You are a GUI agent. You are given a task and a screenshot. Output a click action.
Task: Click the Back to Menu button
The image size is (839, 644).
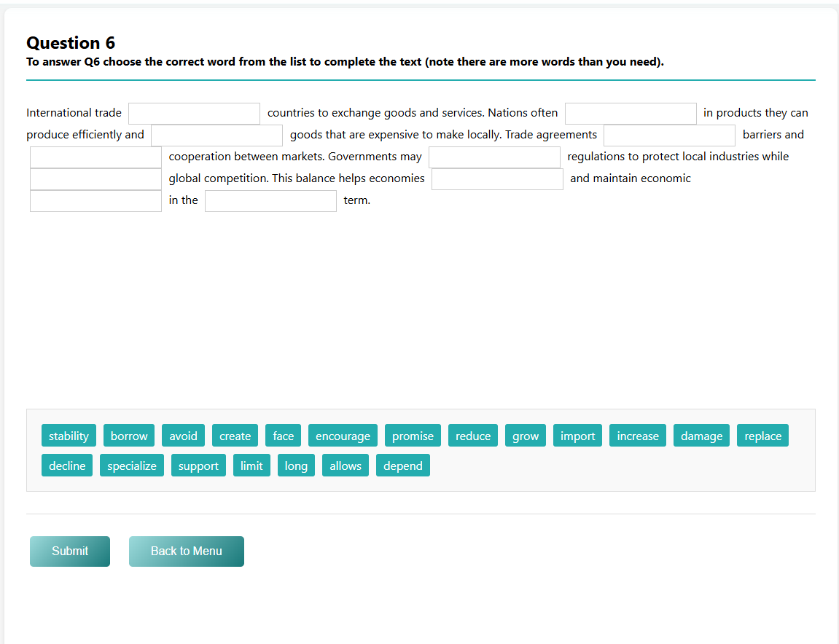click(186, 551)
